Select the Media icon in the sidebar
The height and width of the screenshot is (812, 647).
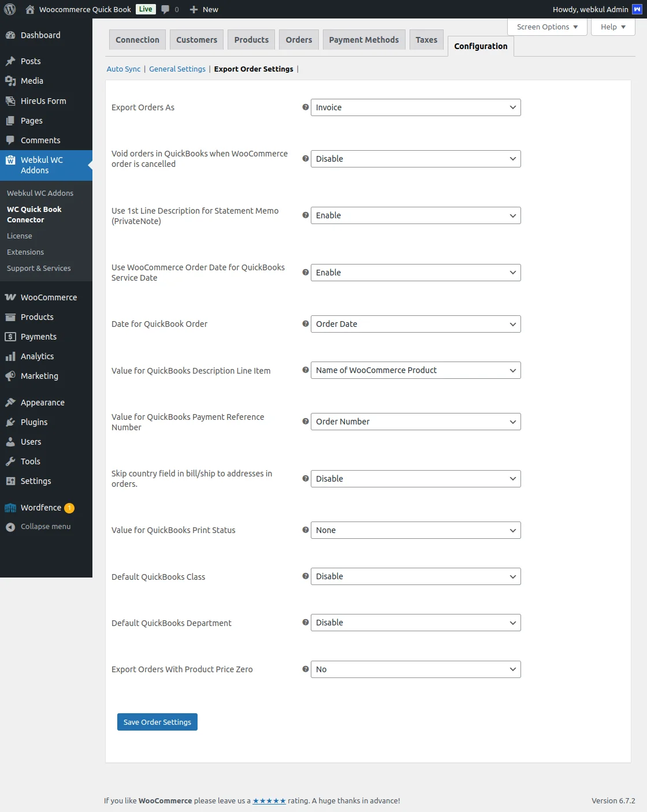tap(11, 81)
